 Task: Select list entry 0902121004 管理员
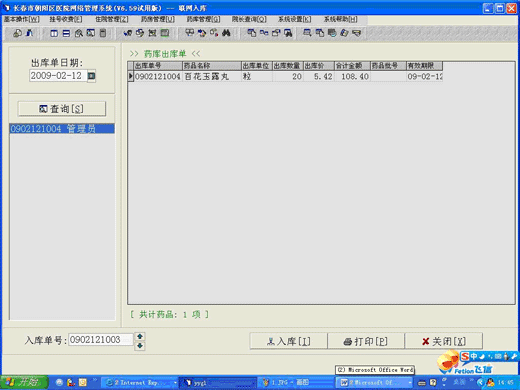(x=62, y=129)
